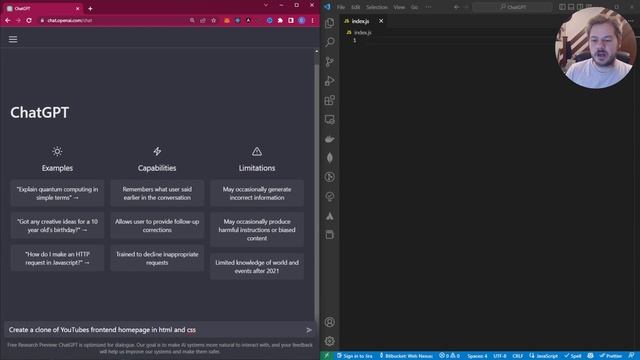Bookmark this page with the star icon
This screenshot has width=640, height=360.
[213, 20]
